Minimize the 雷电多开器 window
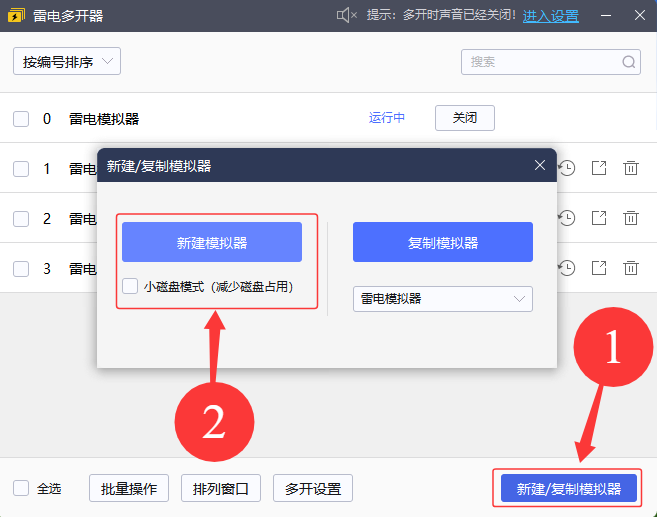 pyautogui.click(x=606, y=16)
